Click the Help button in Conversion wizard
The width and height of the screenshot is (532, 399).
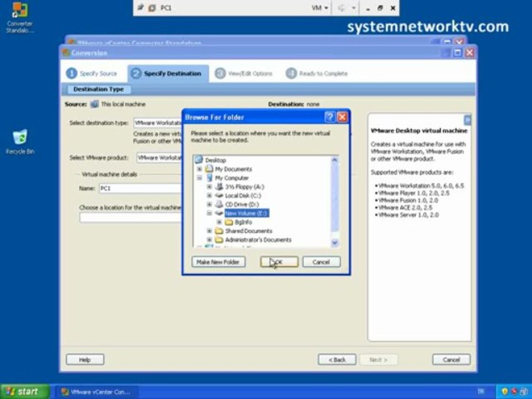point(85,360)
